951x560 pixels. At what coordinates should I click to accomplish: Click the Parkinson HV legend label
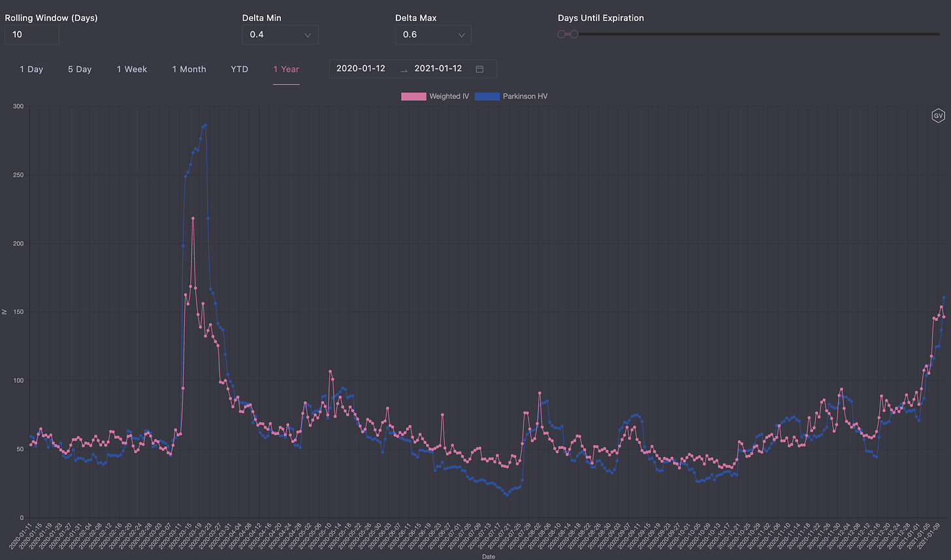[x=525, y=97]
